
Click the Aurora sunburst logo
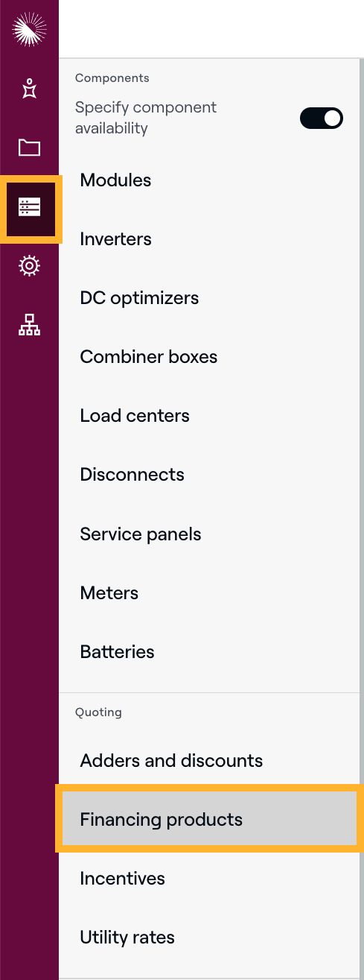pyautogui.click(x=29, y=30)
